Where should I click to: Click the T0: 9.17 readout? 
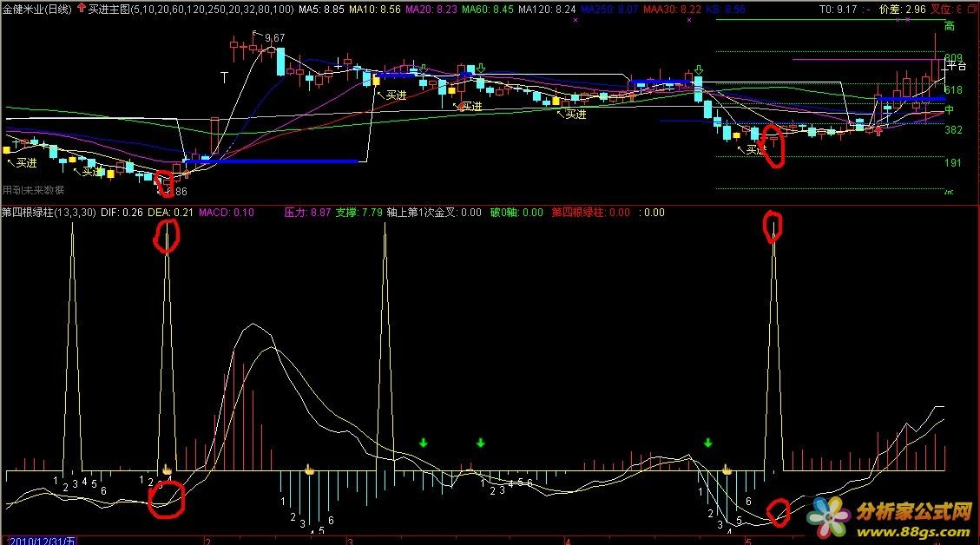(838, 9)
